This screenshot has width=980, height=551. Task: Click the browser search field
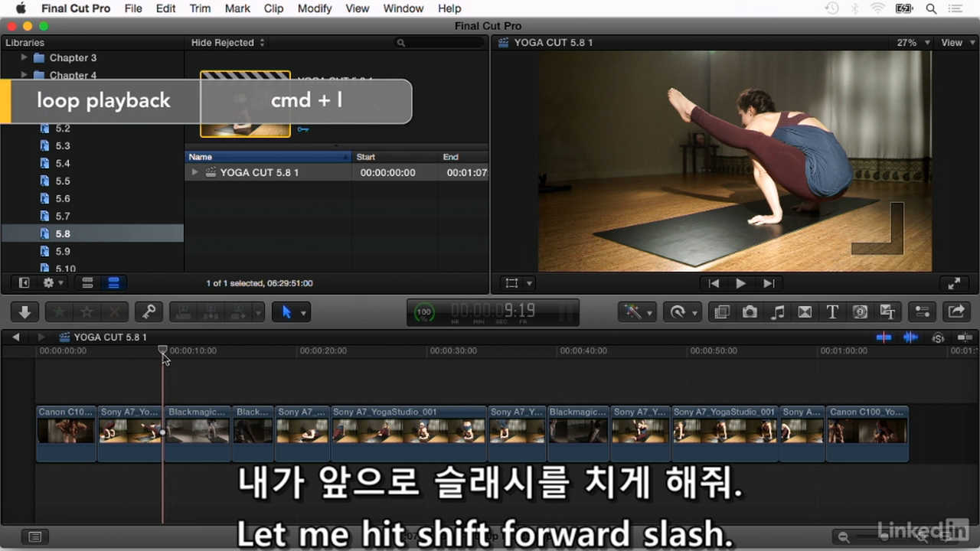(x=439, y=43)
